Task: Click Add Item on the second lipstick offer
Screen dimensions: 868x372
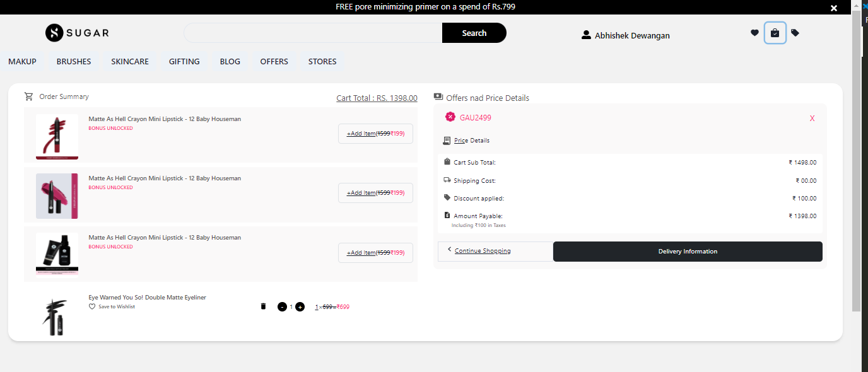Action: [x=375, y=193]
